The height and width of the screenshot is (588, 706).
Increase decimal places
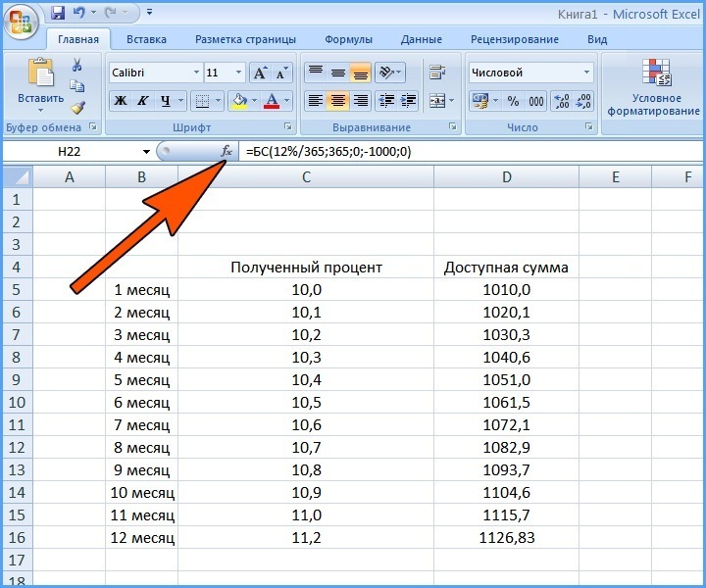[x=562, y=101]
